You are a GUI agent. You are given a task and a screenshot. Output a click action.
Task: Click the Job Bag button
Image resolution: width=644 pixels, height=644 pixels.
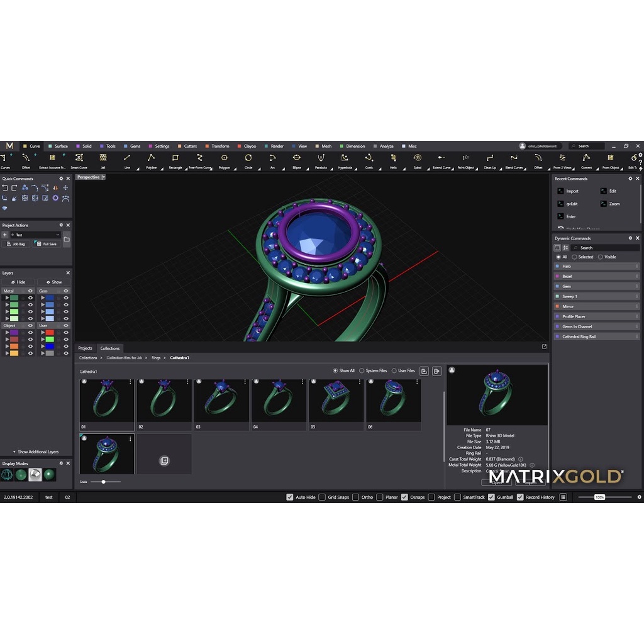[16, 244]
